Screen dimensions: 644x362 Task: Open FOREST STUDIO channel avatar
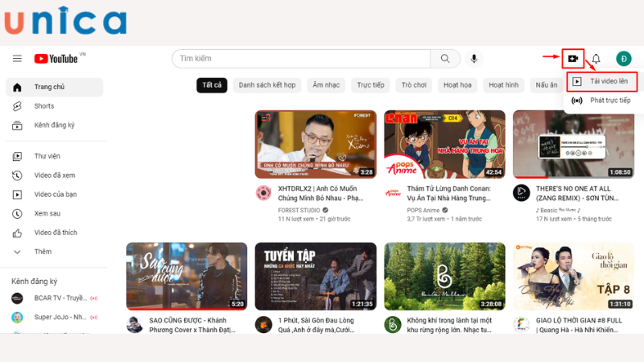[x=263, y=192]
